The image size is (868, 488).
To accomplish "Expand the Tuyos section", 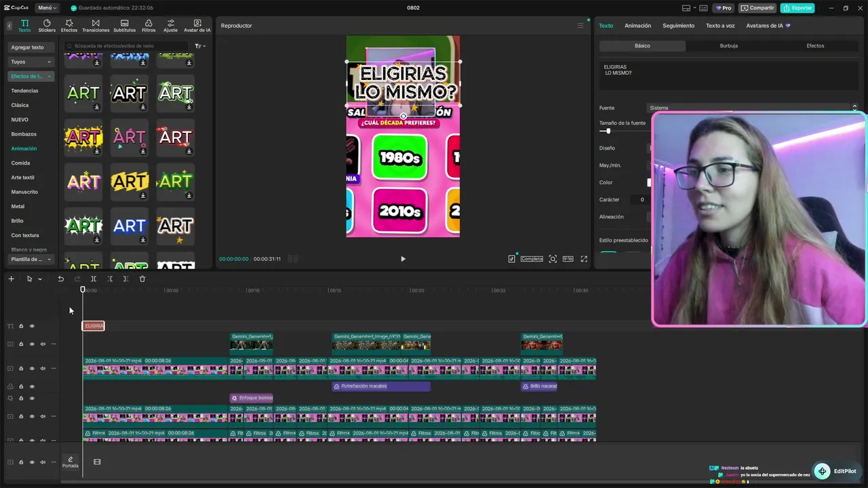I will [x=31, y=62].
